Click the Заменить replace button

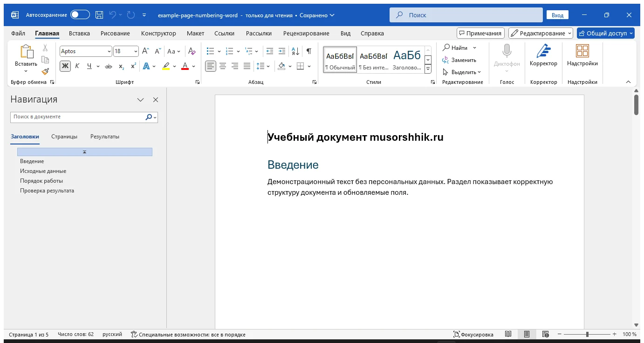click(x=459, y=60)
